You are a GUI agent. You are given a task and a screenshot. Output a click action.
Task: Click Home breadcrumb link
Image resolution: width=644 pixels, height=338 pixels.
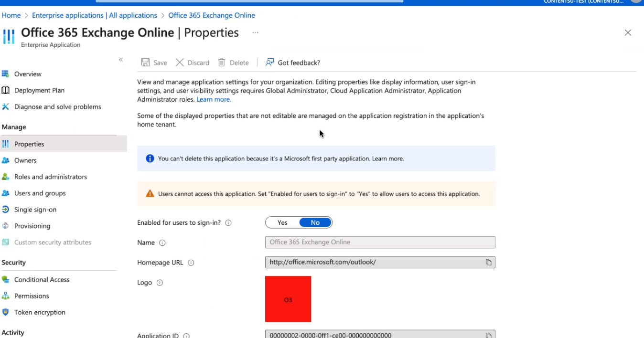(11, 15)
